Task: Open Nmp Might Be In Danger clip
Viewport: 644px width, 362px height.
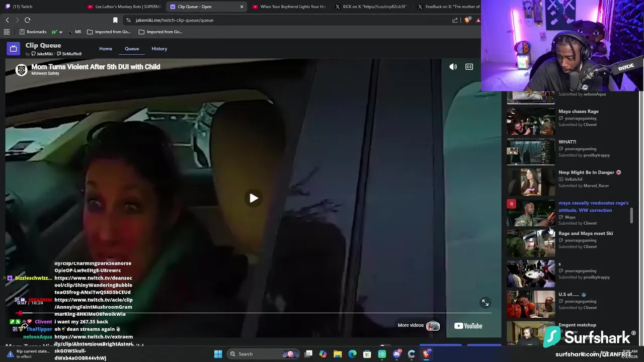Action: pos(587,172)
